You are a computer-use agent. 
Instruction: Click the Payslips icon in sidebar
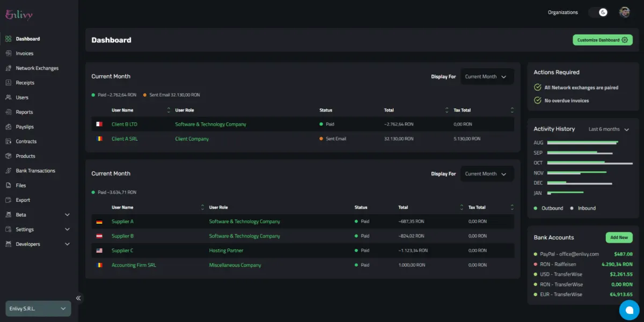click(8, 127)
